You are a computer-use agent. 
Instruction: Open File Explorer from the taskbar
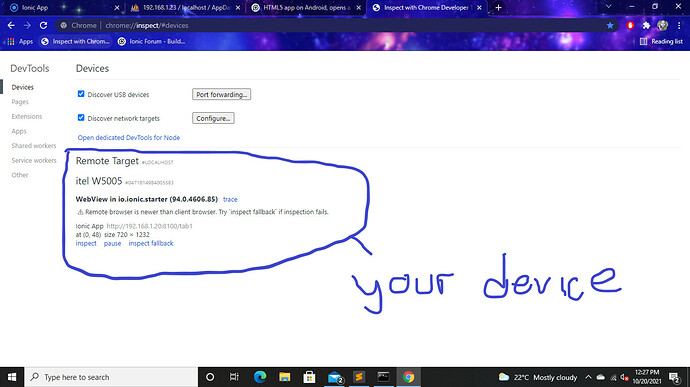click(285, 377)
